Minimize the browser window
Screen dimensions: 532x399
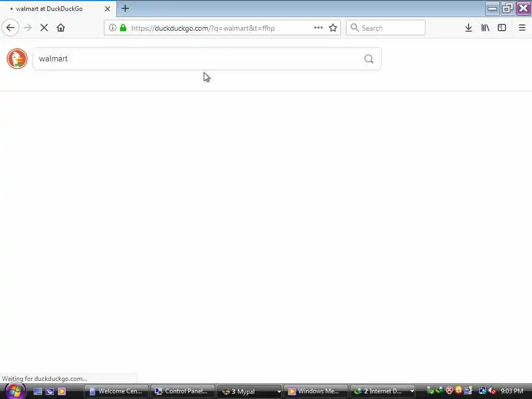click(x=493, y=8)
